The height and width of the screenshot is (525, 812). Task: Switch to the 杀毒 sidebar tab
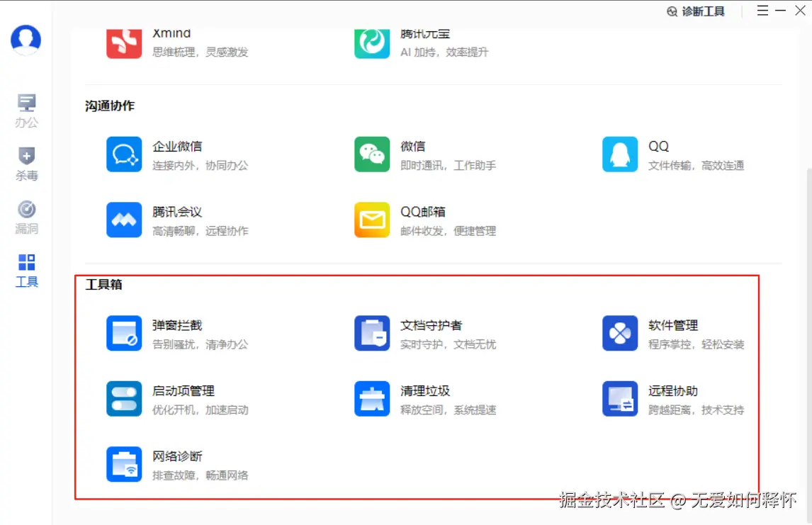coord(26,164)
